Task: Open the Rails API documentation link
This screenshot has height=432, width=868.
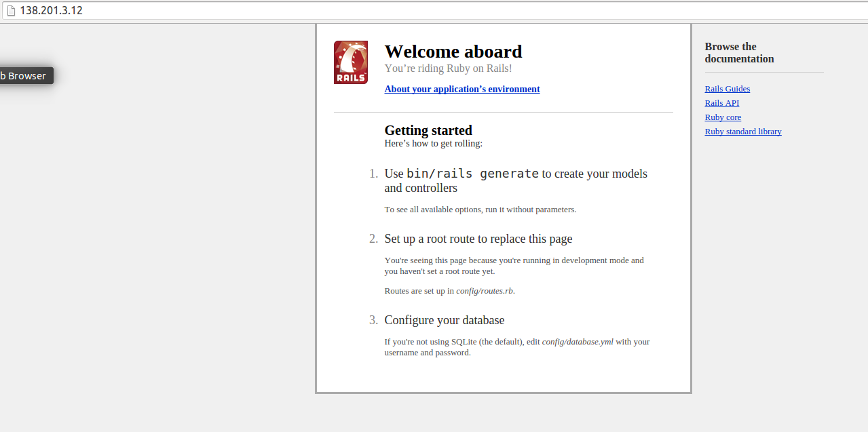Action: click(722, 103)
